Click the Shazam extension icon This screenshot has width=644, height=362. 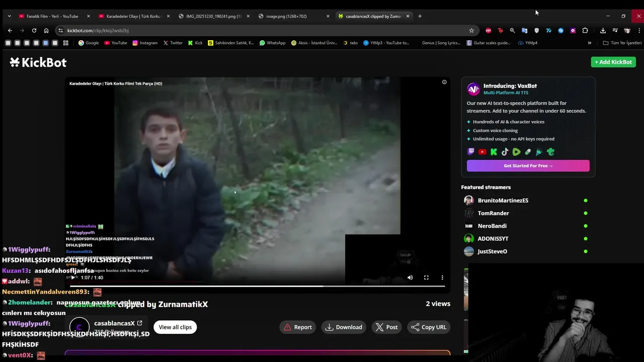coord(560,30)
